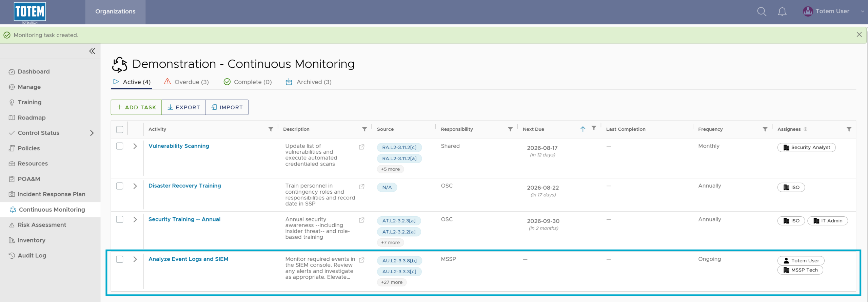The height and width of the screenshot is (302, 868).
Task: Click the Totem logo in the header
Action: (x=30, y=12)
